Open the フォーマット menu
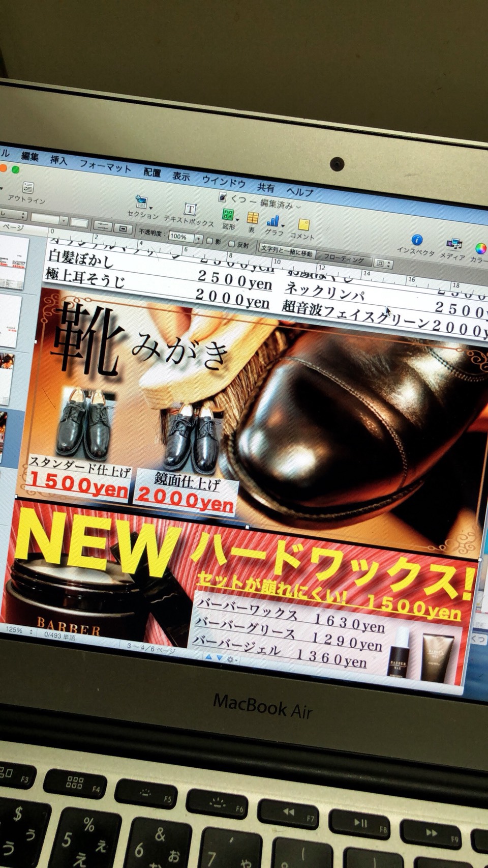The width and height of the screenshot is (488, 868). click(105, 166)
